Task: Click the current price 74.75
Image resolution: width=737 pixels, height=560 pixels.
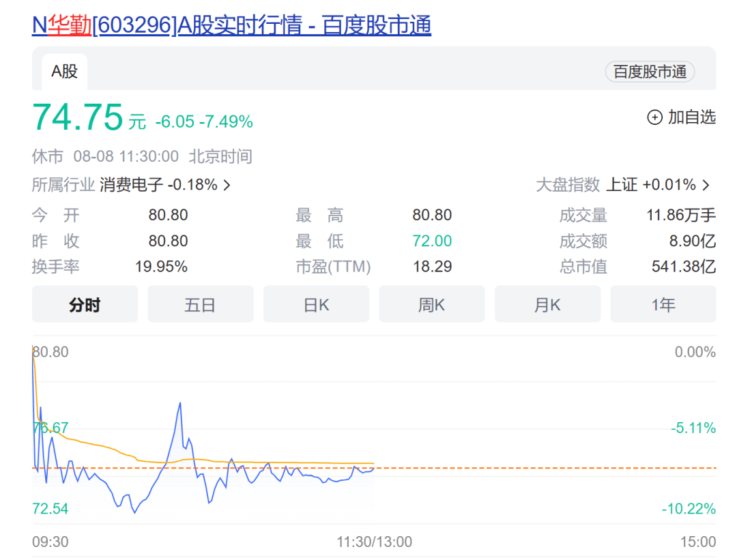Action: pyautogui.click(x=78, y=117)
